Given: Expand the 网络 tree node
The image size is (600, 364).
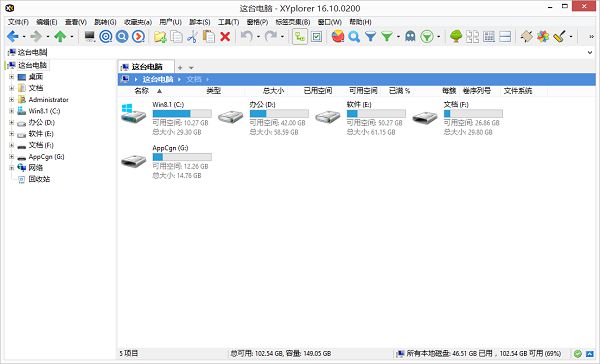Looking at the screenshot, I should 11,168.
